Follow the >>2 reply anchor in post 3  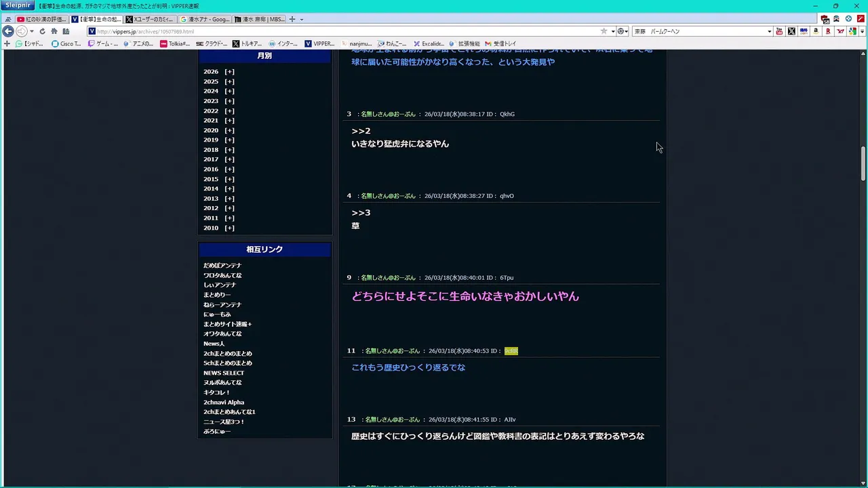click(x=361, y=131)
